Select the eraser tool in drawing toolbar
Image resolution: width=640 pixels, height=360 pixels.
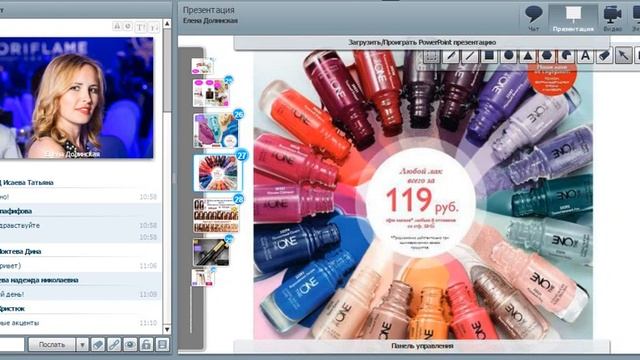[604, 56]
